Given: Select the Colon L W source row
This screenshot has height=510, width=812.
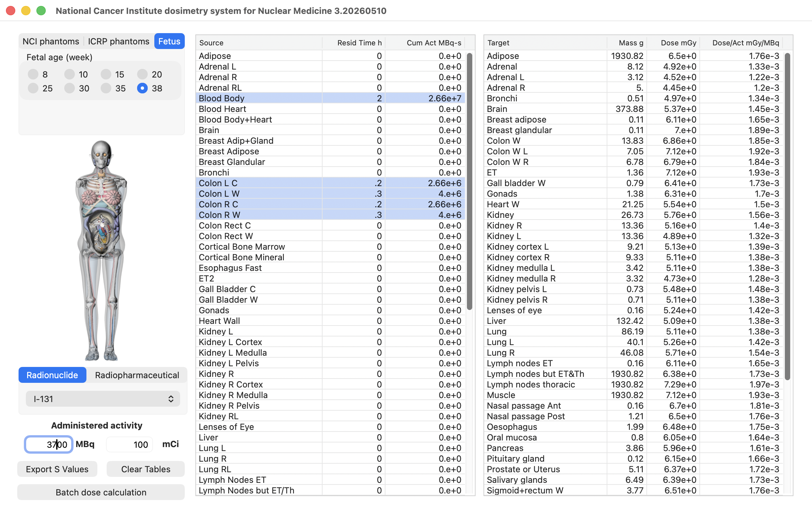Looking at the screenshot, I should pyautogui.click(x=330, y=194).
